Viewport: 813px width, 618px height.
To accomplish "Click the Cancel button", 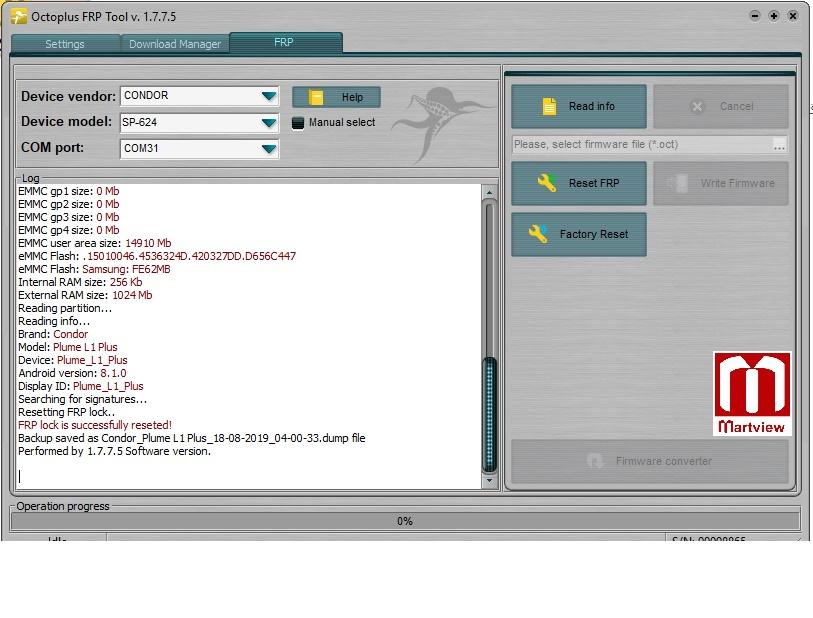I will [x=721, y=106].
